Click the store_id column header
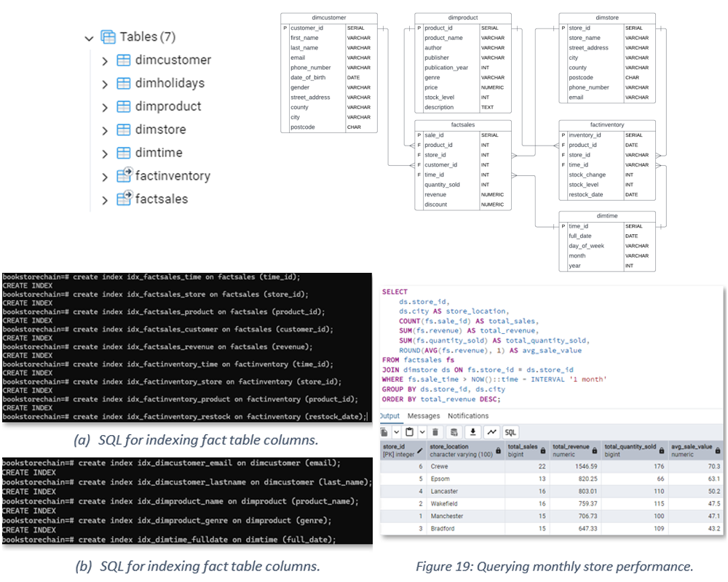Viewport: 728px width, 582px height. point(403,450)
